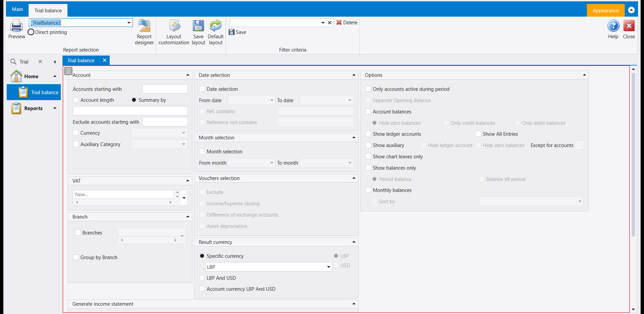
Task: Click the Home sidebar item
Action: 31,76
